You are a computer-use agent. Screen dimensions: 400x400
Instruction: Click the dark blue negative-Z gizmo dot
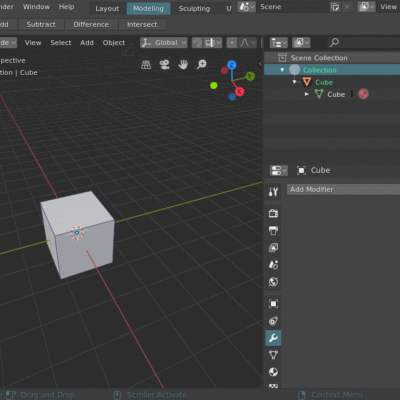(232, 97)
